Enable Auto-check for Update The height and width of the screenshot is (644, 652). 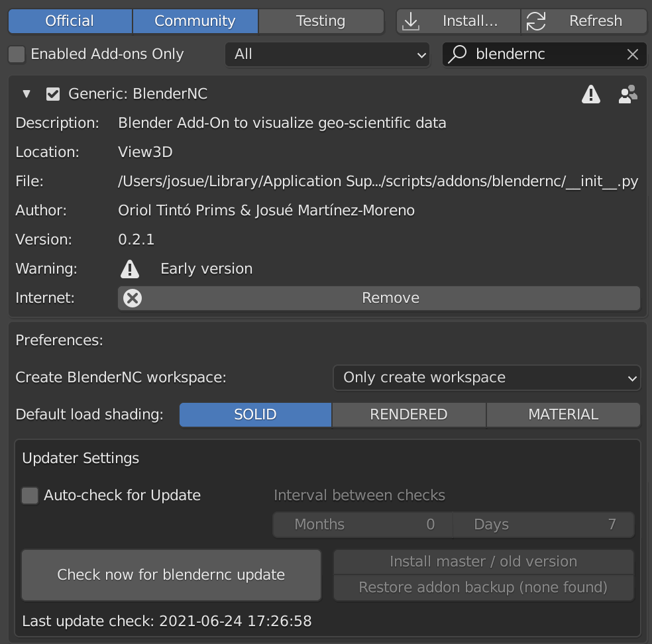(x=30, y=495)
